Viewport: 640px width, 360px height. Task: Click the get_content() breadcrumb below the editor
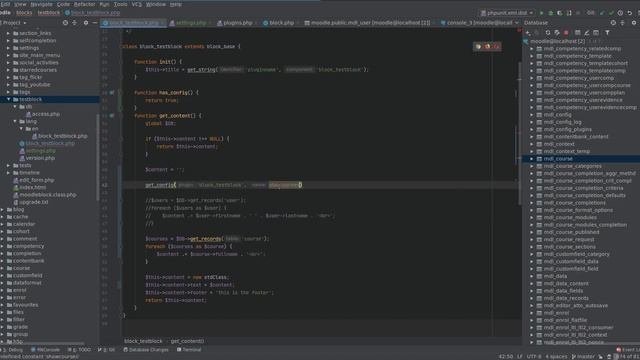(x=187, y=341)
